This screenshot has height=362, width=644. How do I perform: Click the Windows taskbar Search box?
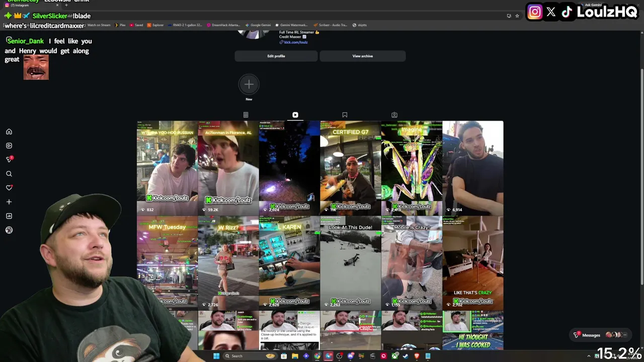[250, 356]
